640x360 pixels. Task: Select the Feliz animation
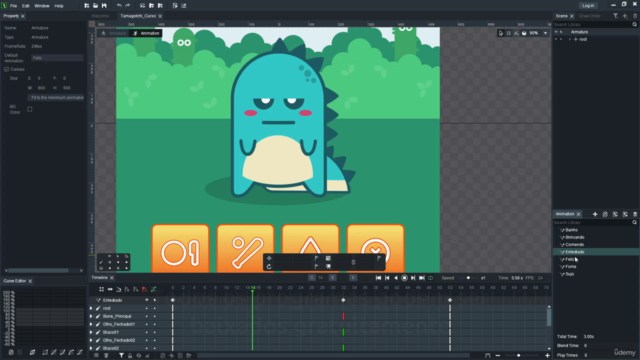[569, 260]
